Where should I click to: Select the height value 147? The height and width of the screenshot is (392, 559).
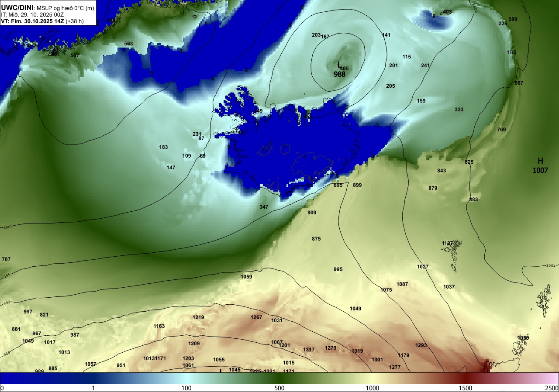[171, 168]
